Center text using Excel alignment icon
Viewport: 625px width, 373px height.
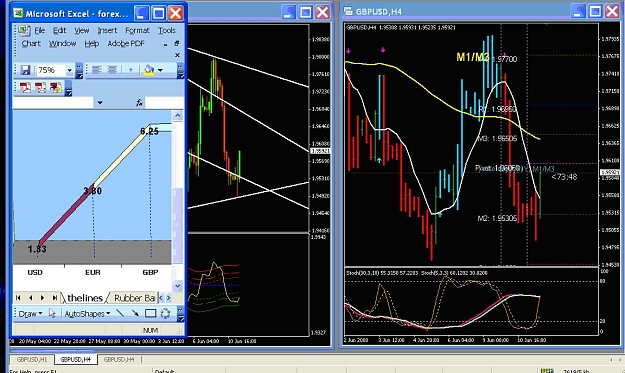point(112,70)
